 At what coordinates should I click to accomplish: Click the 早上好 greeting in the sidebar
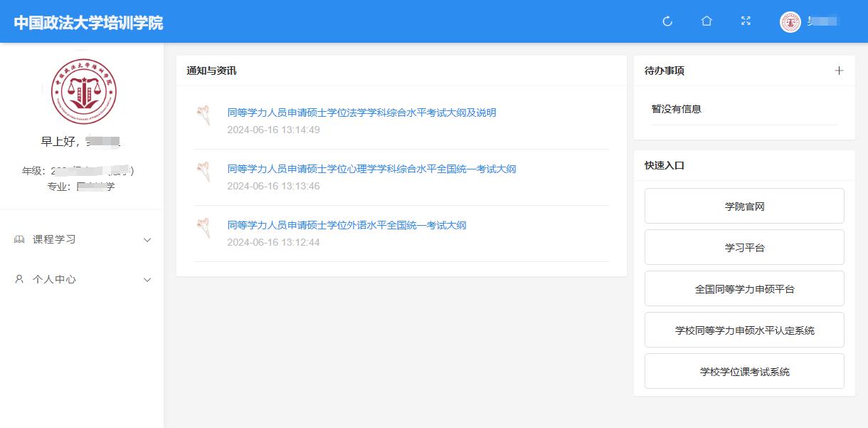pyautogui.click(x=82, y=141)
